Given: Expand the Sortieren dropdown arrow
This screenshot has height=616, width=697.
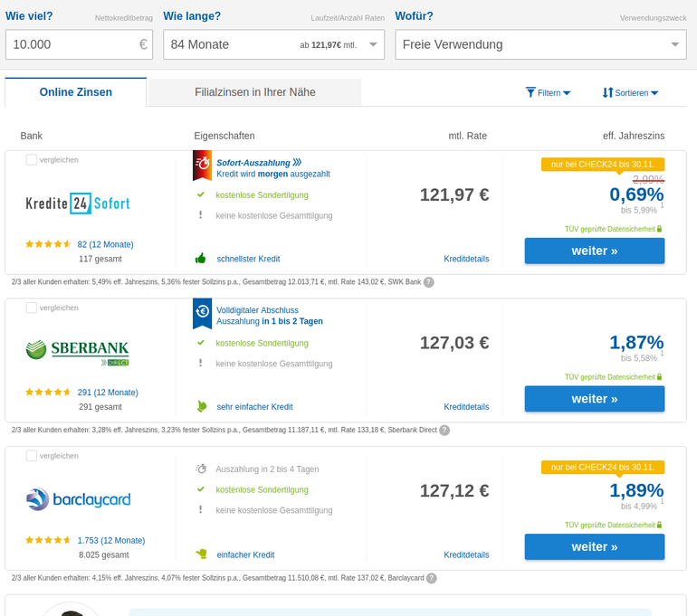Looking at the screenshot, I should [x=654, y=93].
